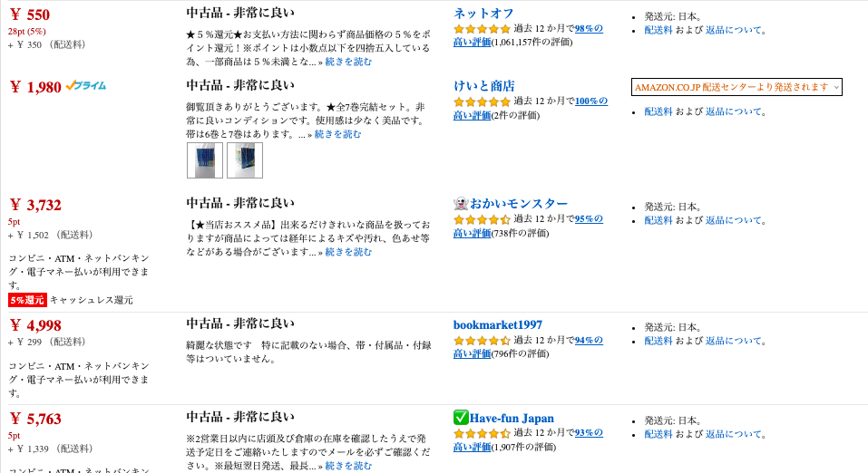Expand 続きを読む in the ネットオフ description
Viewport: 868px width, 473px height.
(348, 62)
